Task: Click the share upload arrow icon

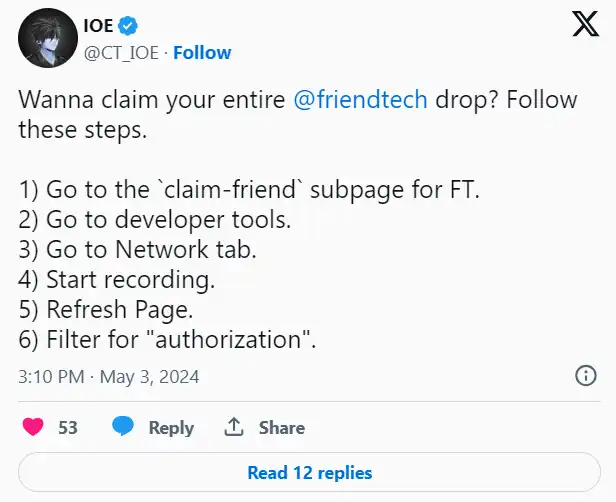Action: 234,427
